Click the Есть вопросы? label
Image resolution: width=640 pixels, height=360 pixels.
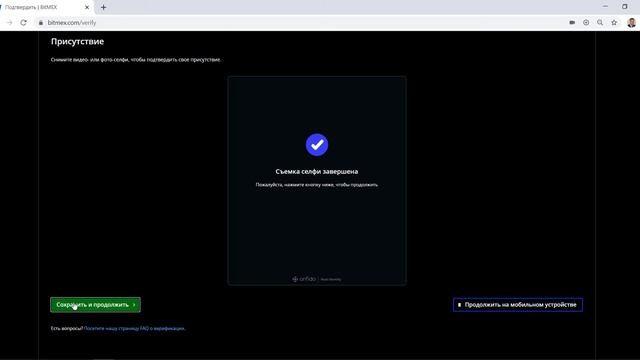point(67,328)
